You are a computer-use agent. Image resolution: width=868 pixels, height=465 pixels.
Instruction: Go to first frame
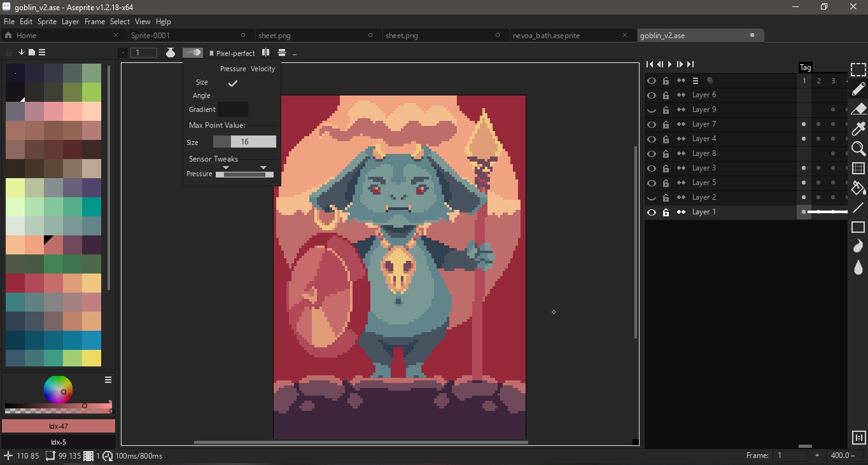(x=650, y=64)
